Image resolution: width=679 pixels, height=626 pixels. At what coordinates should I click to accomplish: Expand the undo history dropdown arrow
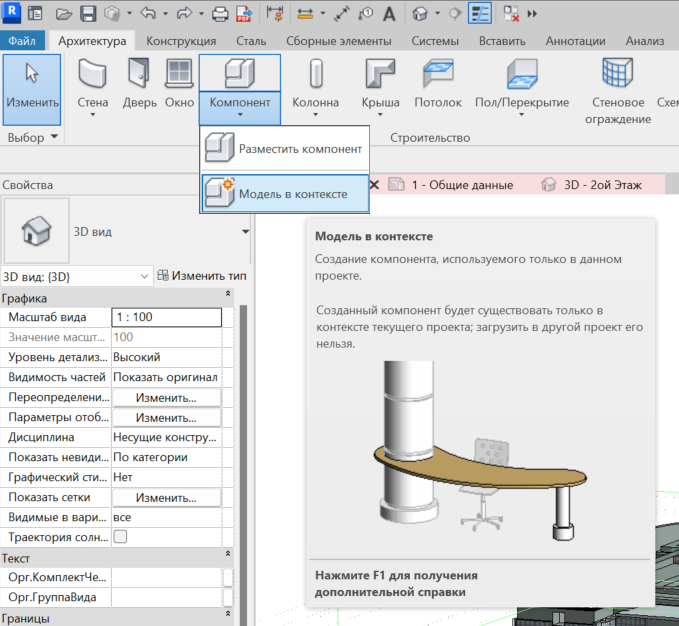tap(165, 14)
